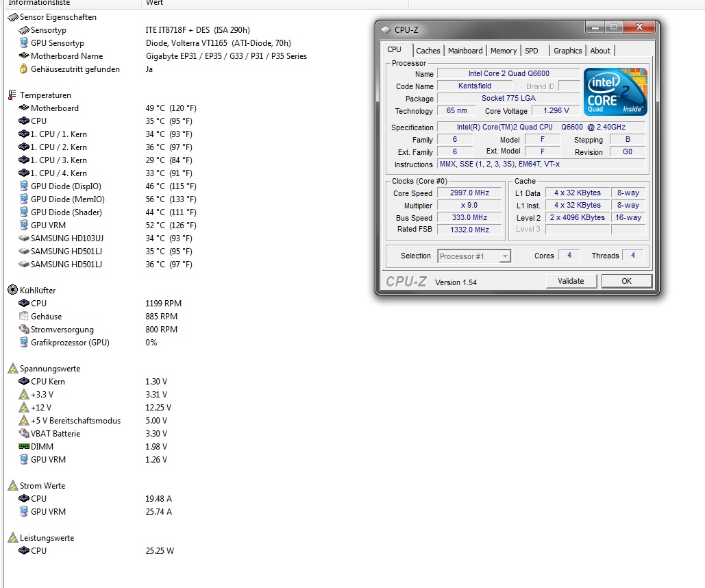Image resolution: width=705 pixels, height=588 pixels.
Task: Switch to the Graphics tab in CPU-Z
Action: point(568,51)
